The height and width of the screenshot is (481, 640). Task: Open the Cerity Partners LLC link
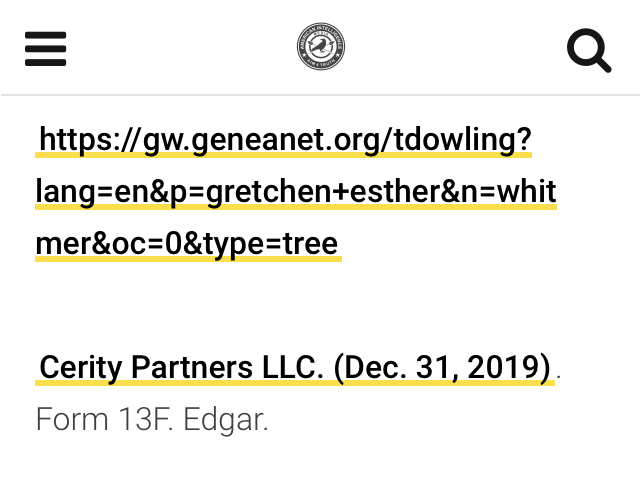click(295, 367)
